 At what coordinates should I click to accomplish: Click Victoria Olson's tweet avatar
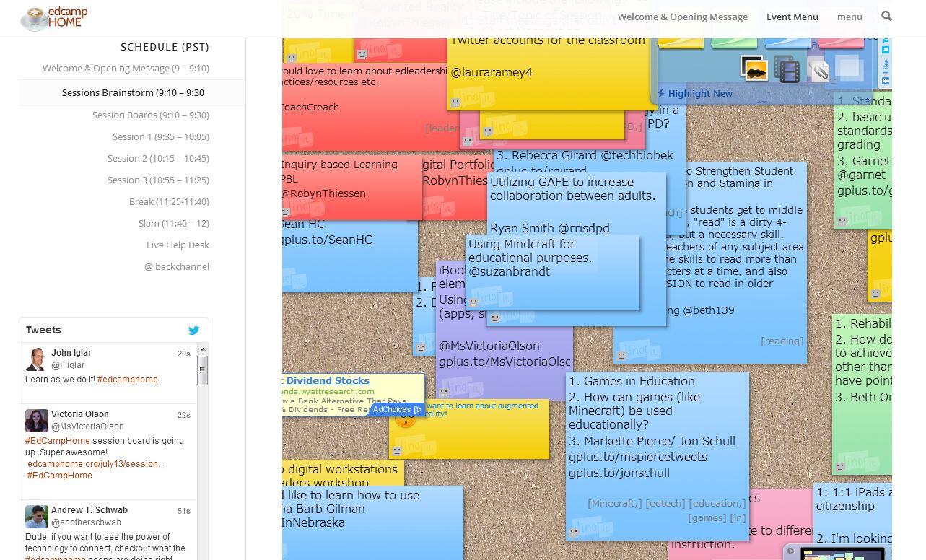coord(36,420)
